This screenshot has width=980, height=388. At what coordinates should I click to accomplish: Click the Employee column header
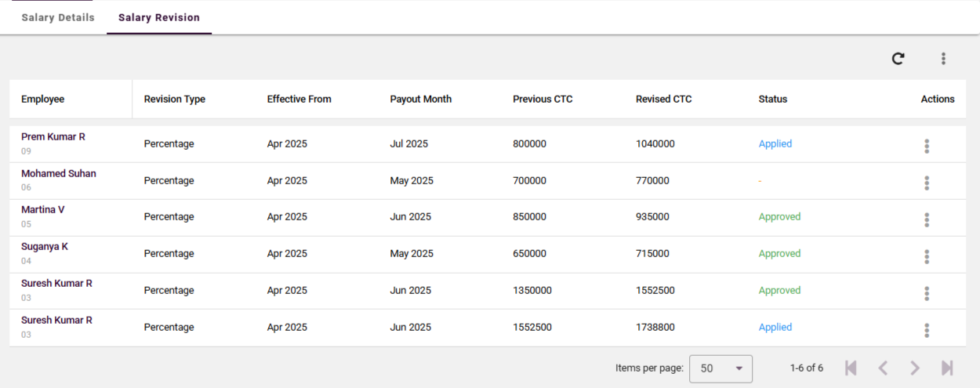(43, 100)
